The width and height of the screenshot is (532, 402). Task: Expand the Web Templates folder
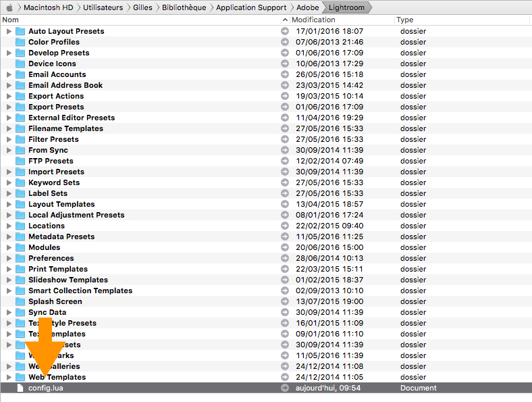click(9, 377)
